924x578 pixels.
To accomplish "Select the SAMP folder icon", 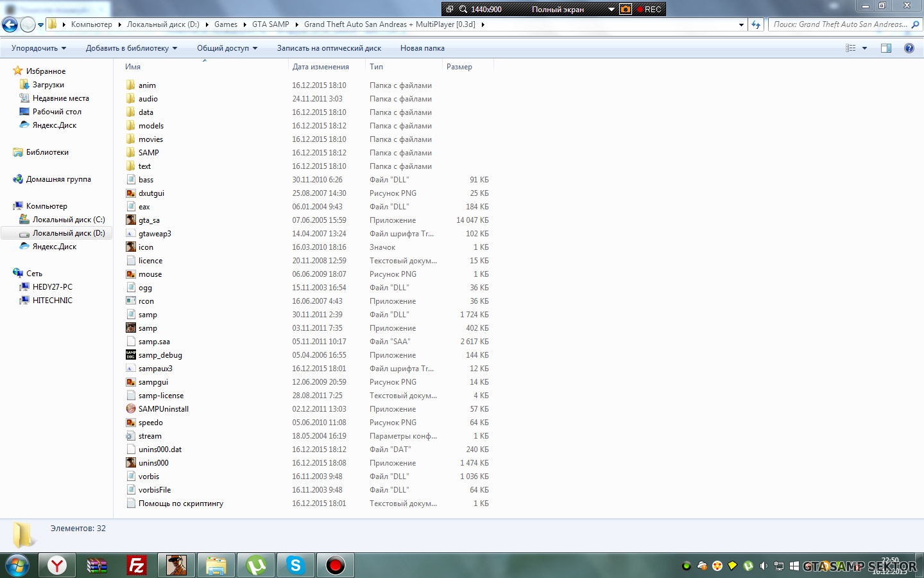I will 131,152.
